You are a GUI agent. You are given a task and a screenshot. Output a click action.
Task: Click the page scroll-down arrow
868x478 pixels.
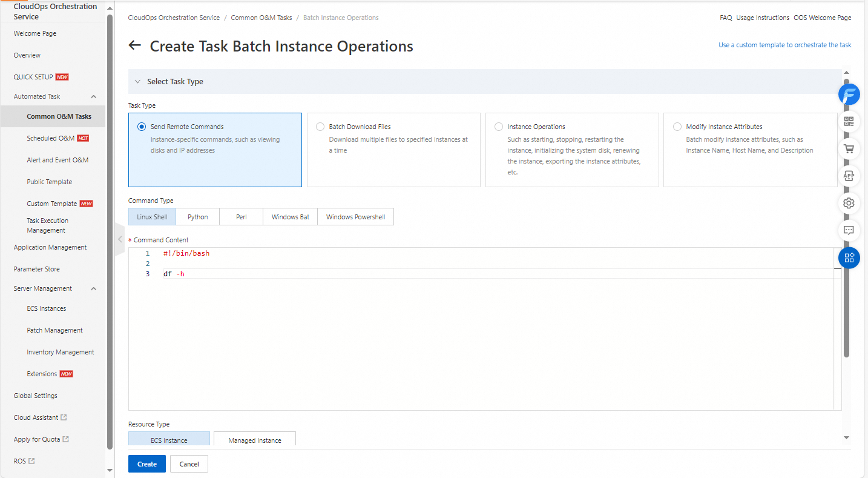click(847, 437)
